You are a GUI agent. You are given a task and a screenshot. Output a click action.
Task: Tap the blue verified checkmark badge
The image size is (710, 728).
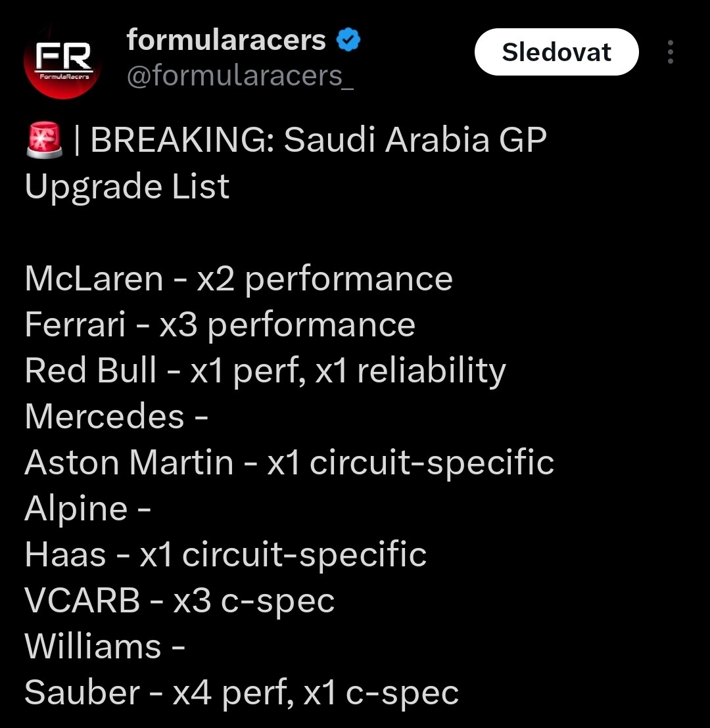348,39
